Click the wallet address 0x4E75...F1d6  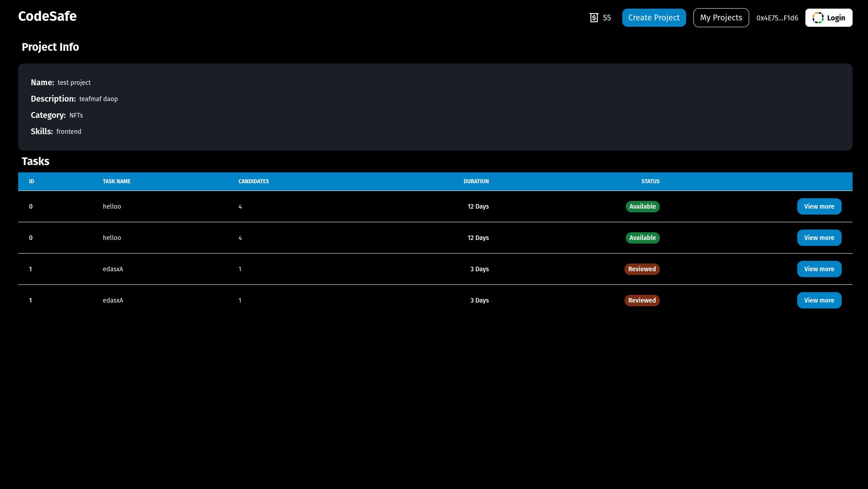777,18
